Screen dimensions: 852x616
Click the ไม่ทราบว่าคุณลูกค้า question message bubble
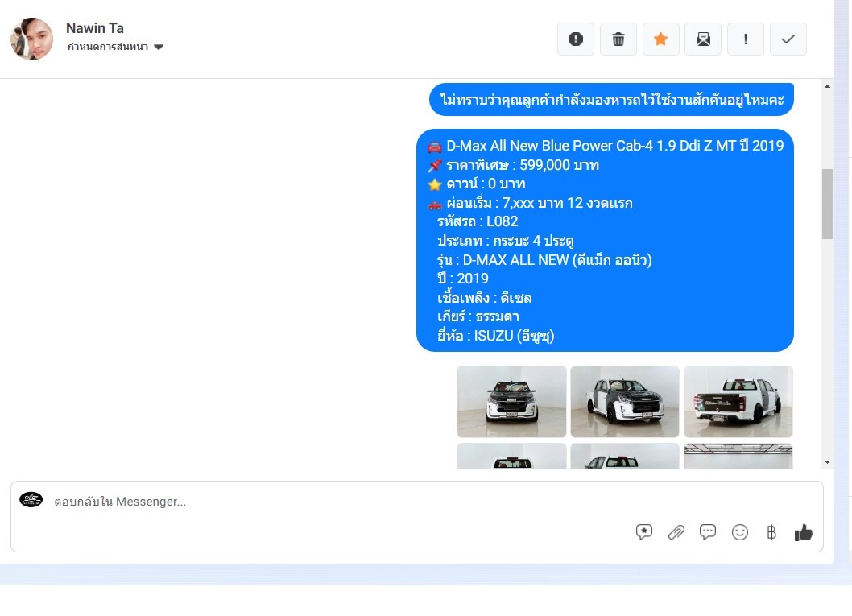[611, 99]
